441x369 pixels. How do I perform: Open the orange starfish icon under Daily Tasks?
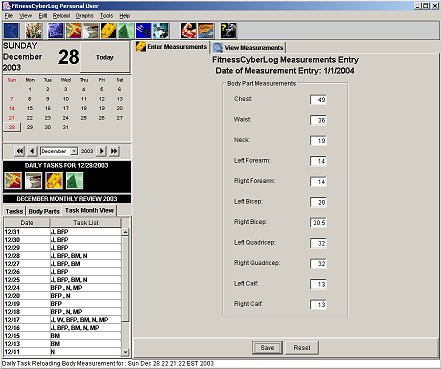pyautogui.click(x=13, y=180)
